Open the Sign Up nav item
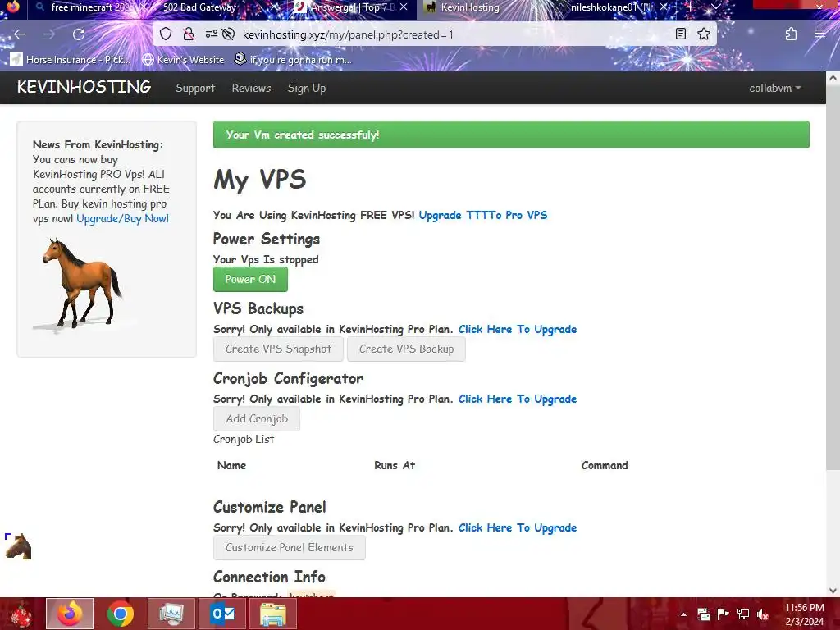The width and height of the screenshot is (840, 630). 307,88
